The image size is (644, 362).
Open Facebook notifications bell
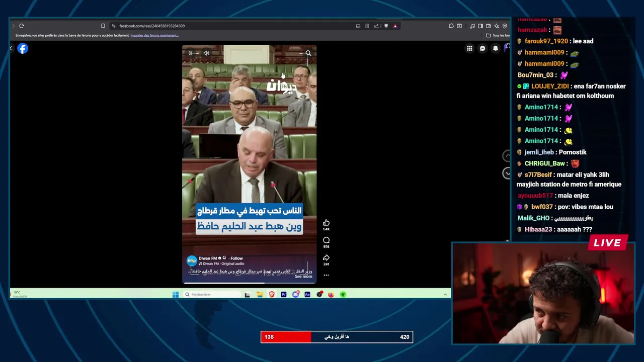496,48
